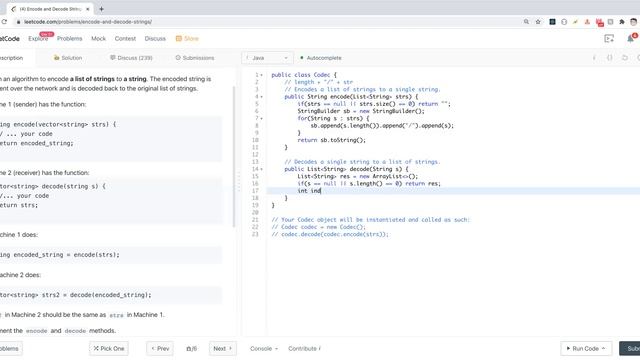The width and height of the screenshot is (640, 360).
Task: Place cursor on line 17 'int ind'
Action: click(x=309, y=191)
